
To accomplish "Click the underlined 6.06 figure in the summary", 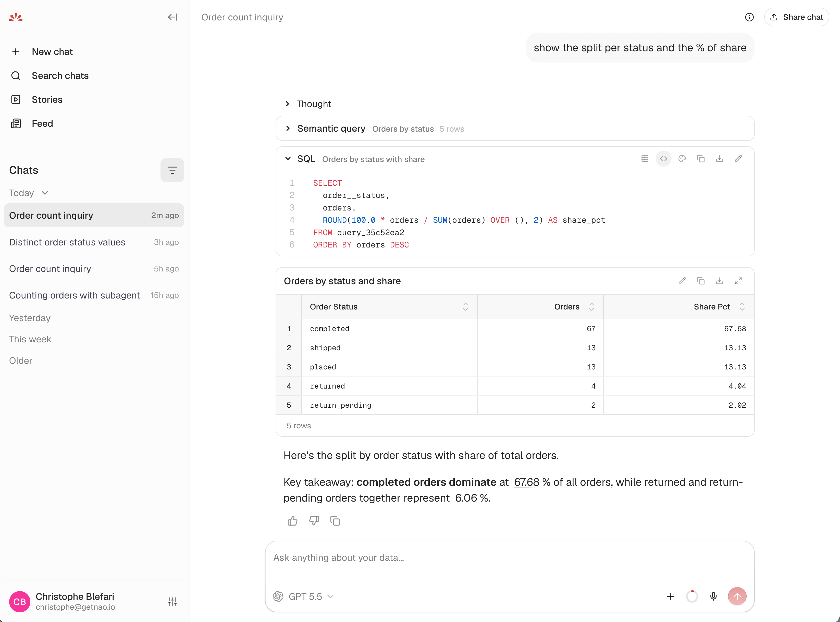I will pyautogui.click(x=466, y=498).
